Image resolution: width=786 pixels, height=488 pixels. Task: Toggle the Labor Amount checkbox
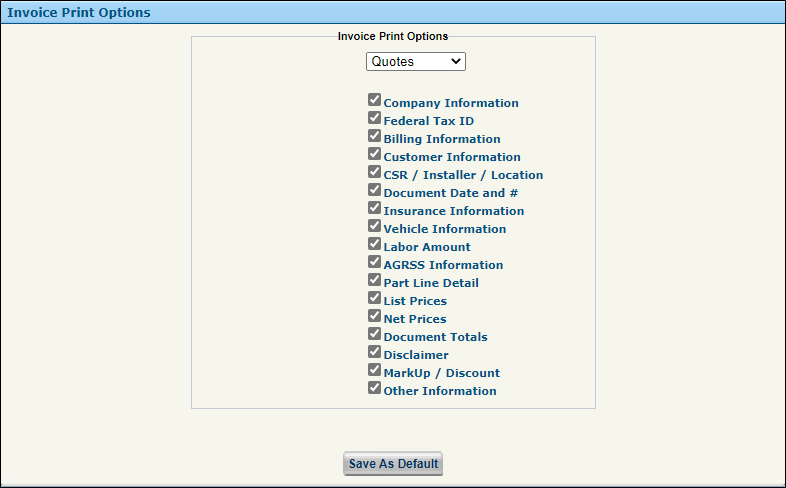tap(374, 244)
